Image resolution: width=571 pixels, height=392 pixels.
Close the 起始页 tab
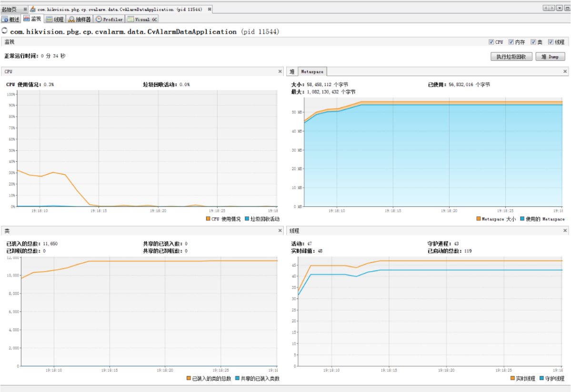[x=25, y=9]
